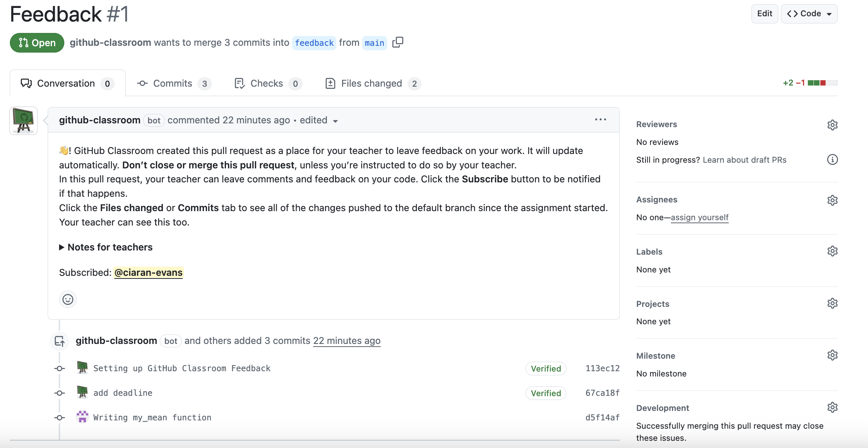Open the Projects gear settings

pyautogui.click(x=832, y=303)
